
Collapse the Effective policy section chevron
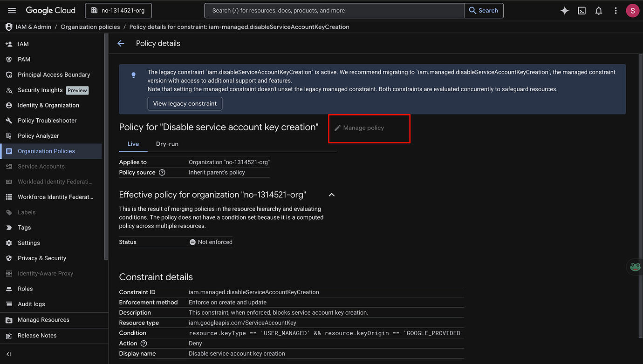click(x=331, y=195)
